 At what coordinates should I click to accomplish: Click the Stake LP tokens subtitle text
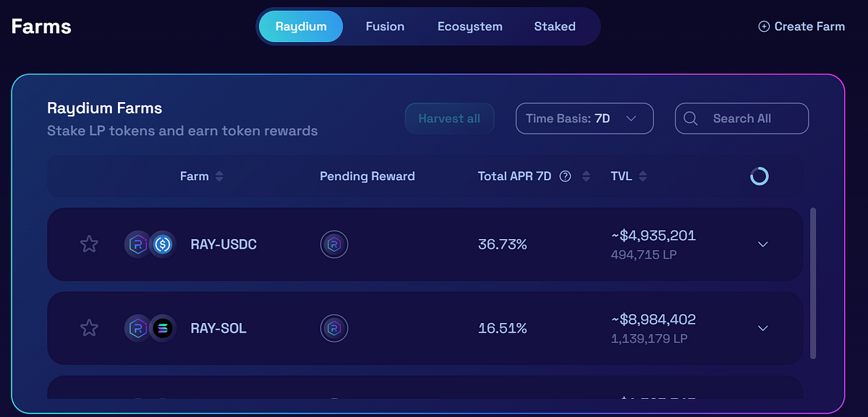coord(182,132)
